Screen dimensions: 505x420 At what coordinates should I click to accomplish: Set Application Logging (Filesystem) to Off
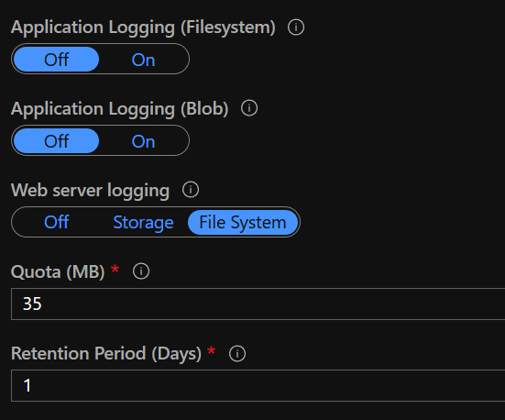coord(56,60)
